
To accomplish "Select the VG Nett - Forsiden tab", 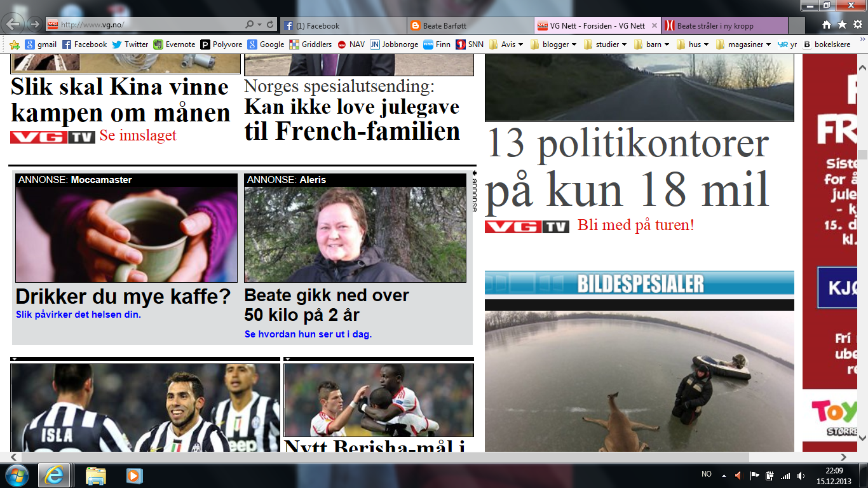I will (x=597, y=26).
